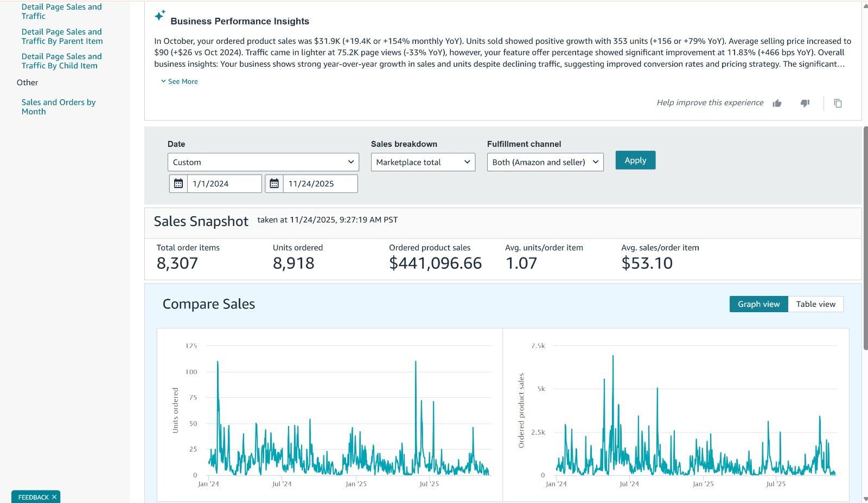
Task: Click the thumbs up feedback icon
Action: (x=777, y=103)
